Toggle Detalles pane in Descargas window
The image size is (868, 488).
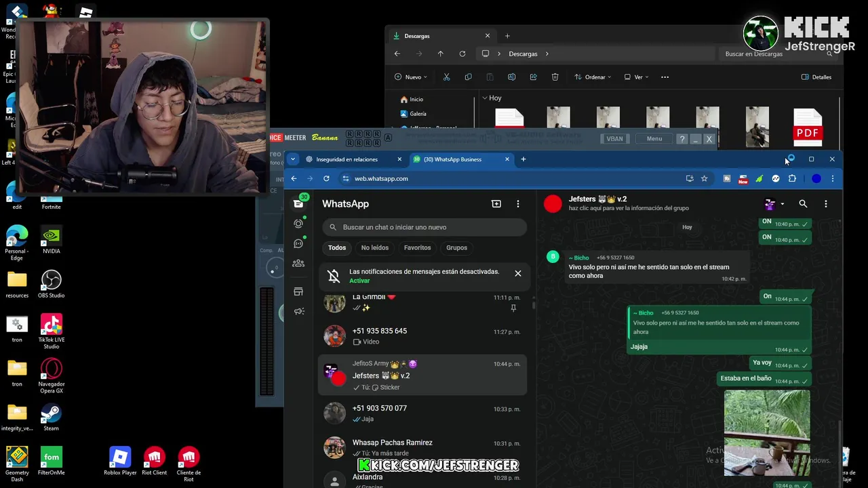point(816,77)
